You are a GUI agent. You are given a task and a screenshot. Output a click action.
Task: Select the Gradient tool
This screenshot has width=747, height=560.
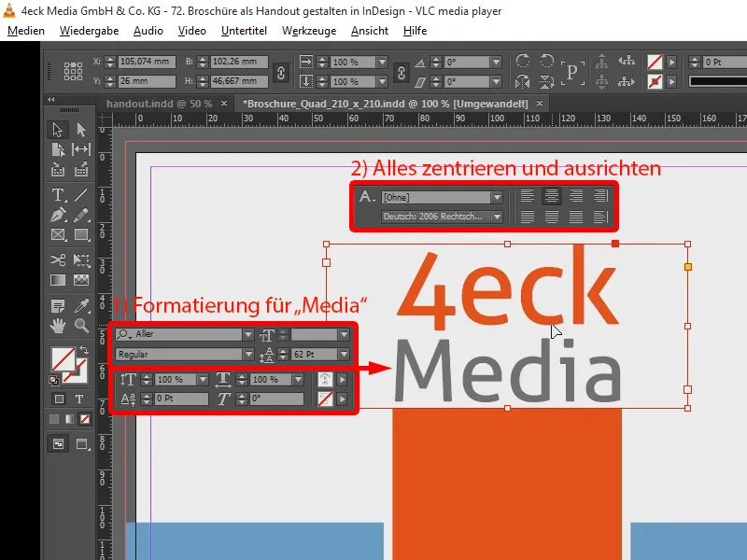coord(57,278)
